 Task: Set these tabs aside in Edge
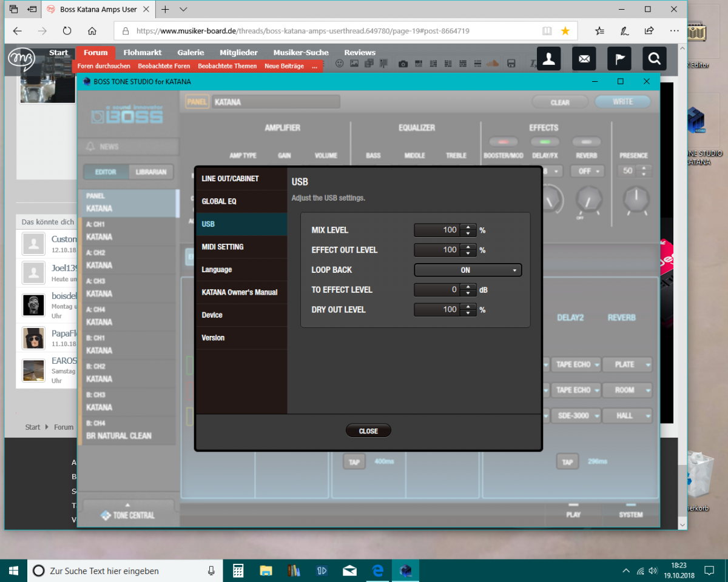pyautogui.click(x=32, y=9)
